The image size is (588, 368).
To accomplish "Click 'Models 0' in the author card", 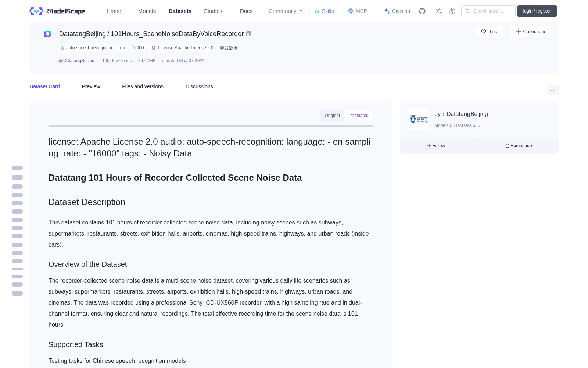I will (443, 125).
